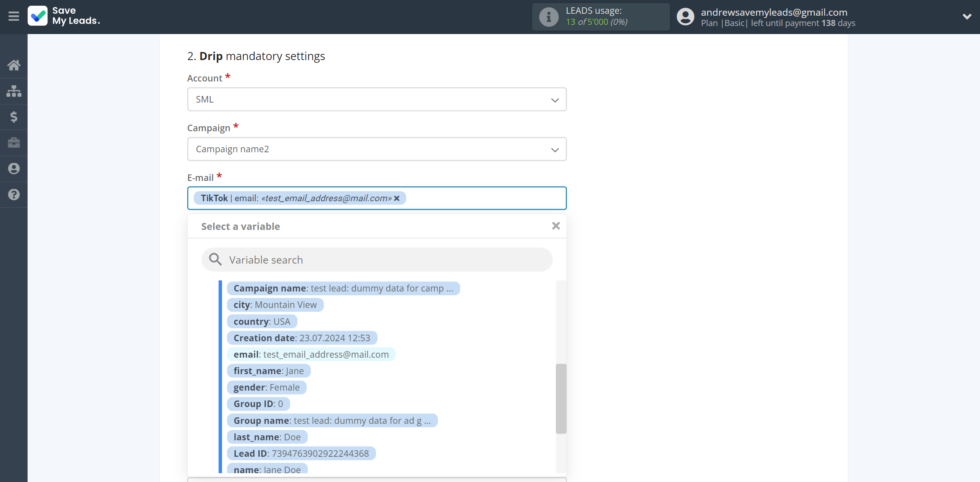Select the Lead ID variable
The image size is (980, 482).
(x=301, y=454)
